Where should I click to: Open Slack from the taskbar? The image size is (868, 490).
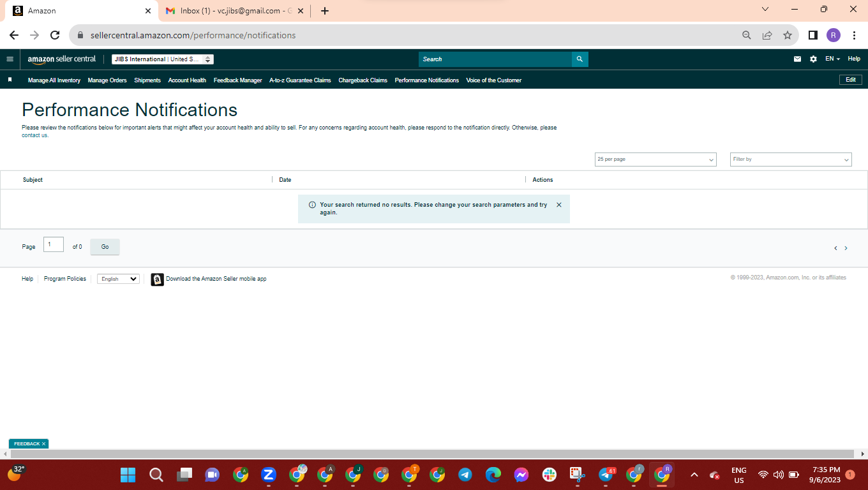550,475
